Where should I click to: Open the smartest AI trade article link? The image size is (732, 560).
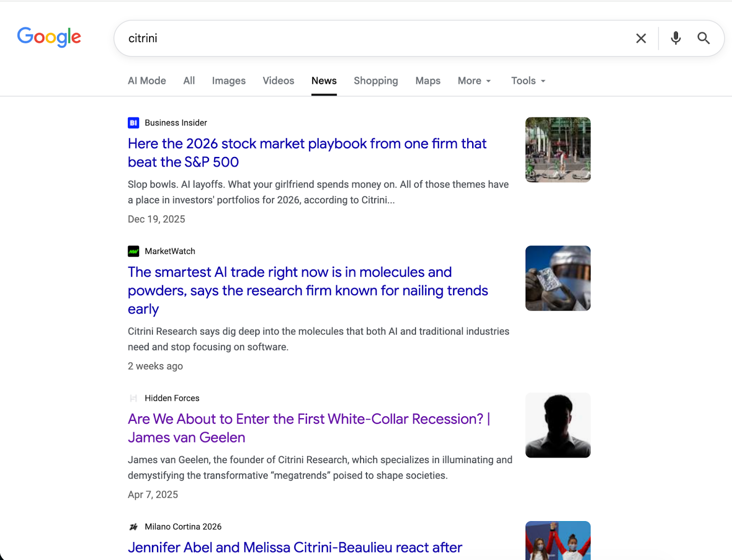[308, 291]
